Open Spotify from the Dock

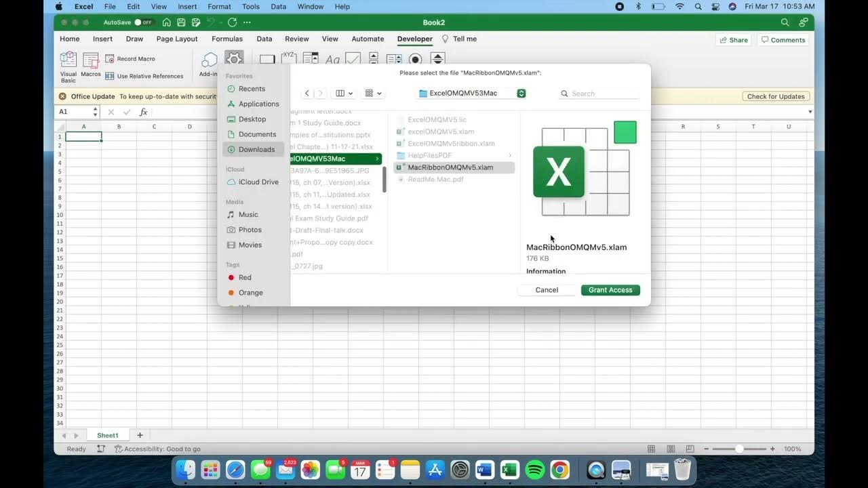pos(535,469)
